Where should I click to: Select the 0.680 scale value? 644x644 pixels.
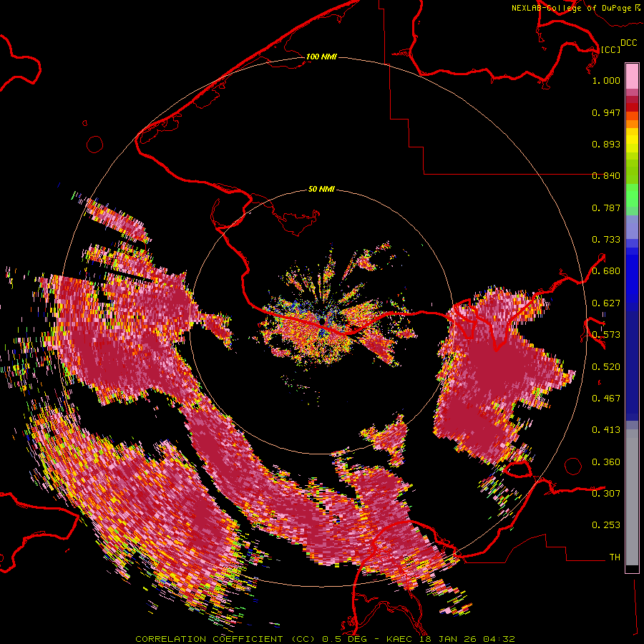tap(606, 271)
